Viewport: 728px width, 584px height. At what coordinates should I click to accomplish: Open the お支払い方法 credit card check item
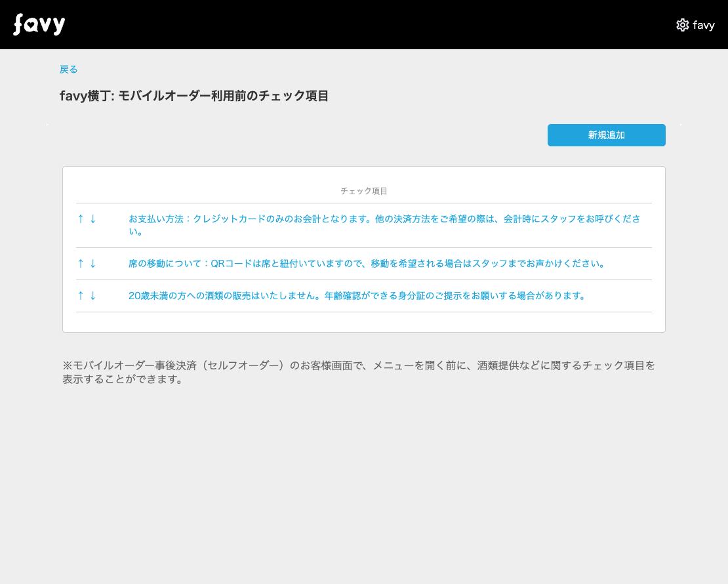[384, 225]
